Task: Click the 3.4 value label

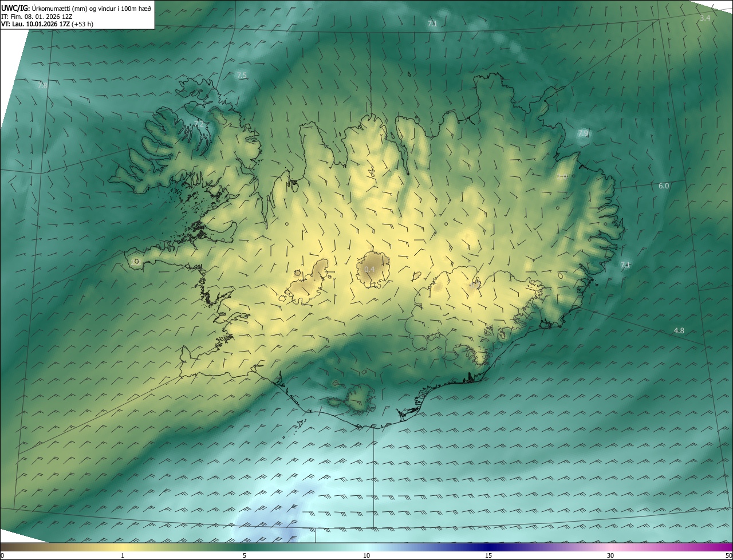Action: click(705, 18)
